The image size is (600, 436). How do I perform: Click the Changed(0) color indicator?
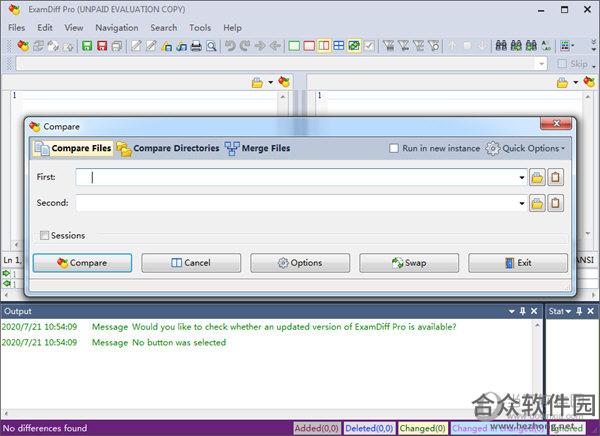click(x=423, y=428)
